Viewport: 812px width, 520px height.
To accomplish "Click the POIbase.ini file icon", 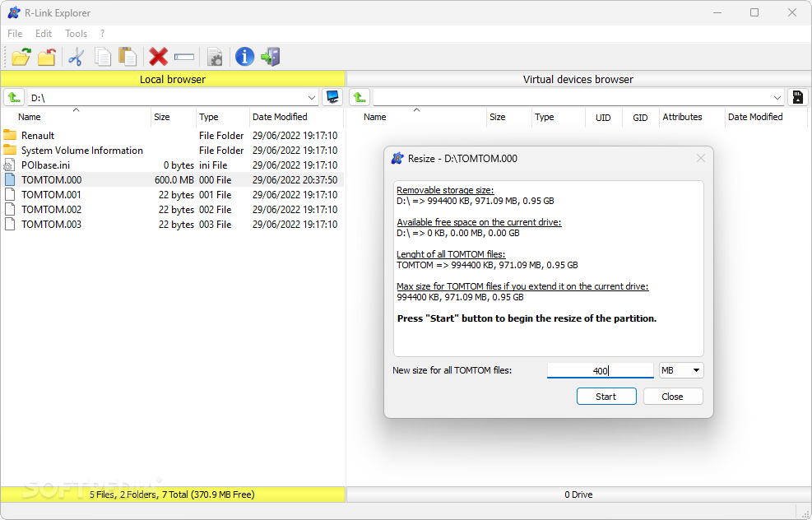I will click(x=9, y=165).
